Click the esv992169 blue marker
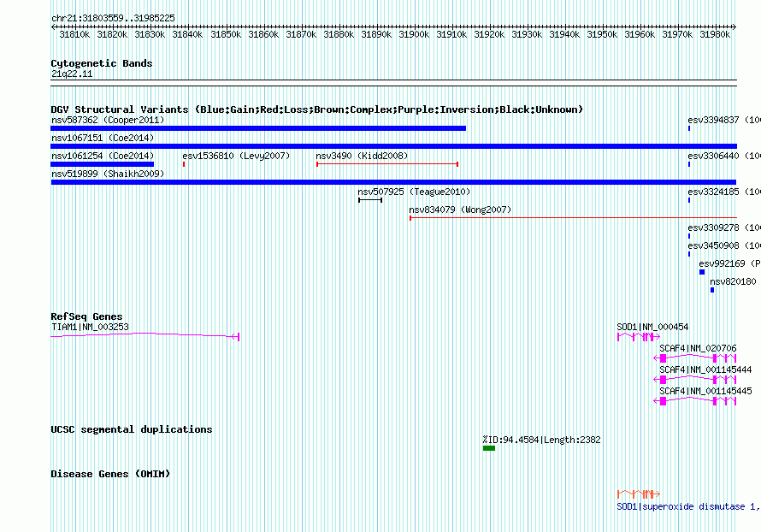This screenshot has width=761, height=532. click(702, 272)
